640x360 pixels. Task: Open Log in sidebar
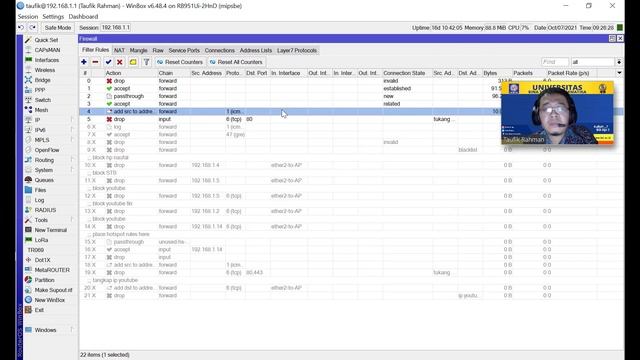click(39, 200)
